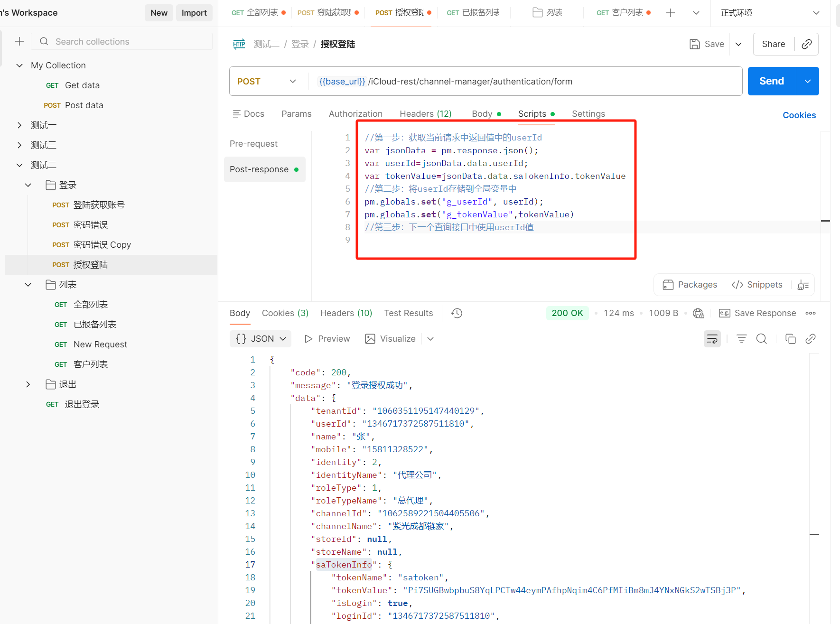Expand the 退出 folder chevron
This screenshot has width=840, height=624.
pyautogui.click(x=28, y=384)
